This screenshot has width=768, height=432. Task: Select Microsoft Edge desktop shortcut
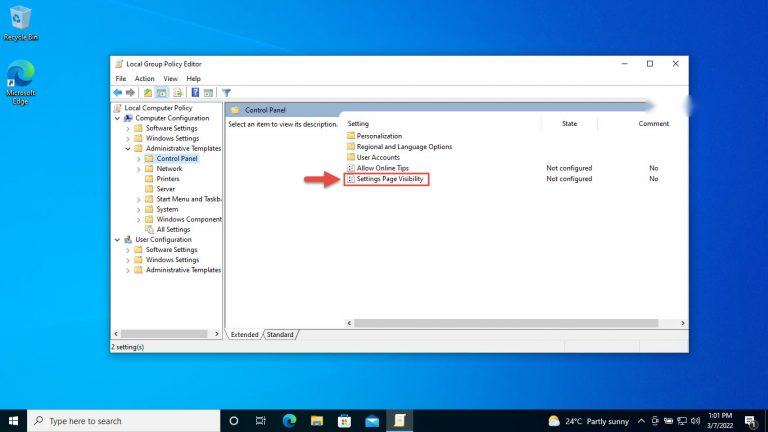point(20,82)
